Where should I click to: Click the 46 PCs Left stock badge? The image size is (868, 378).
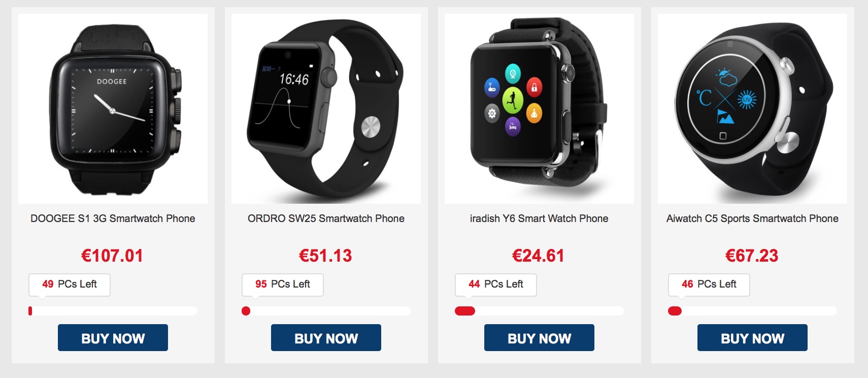(x=709, y=285)
